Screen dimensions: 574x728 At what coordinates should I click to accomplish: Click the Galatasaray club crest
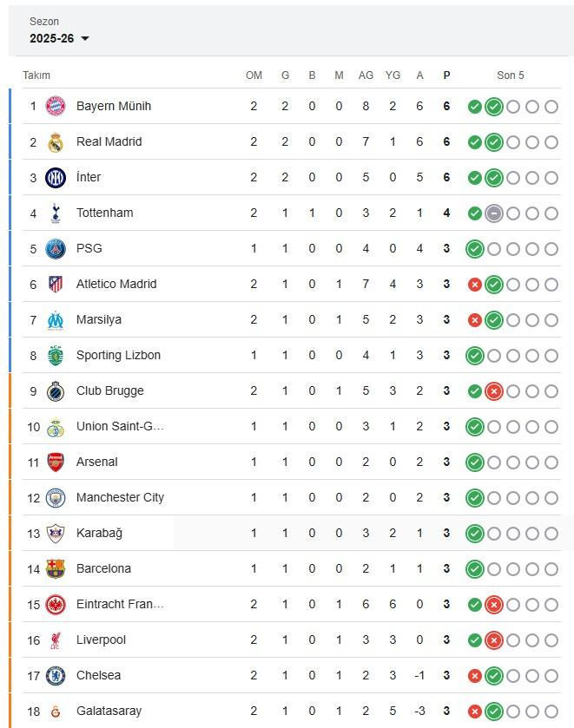click(56, 712)
